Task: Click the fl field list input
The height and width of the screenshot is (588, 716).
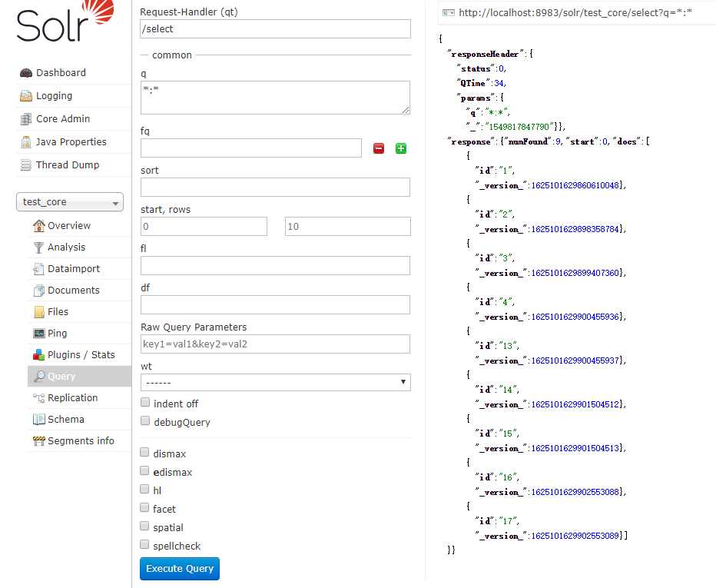Action: click(x=275, y=265)
